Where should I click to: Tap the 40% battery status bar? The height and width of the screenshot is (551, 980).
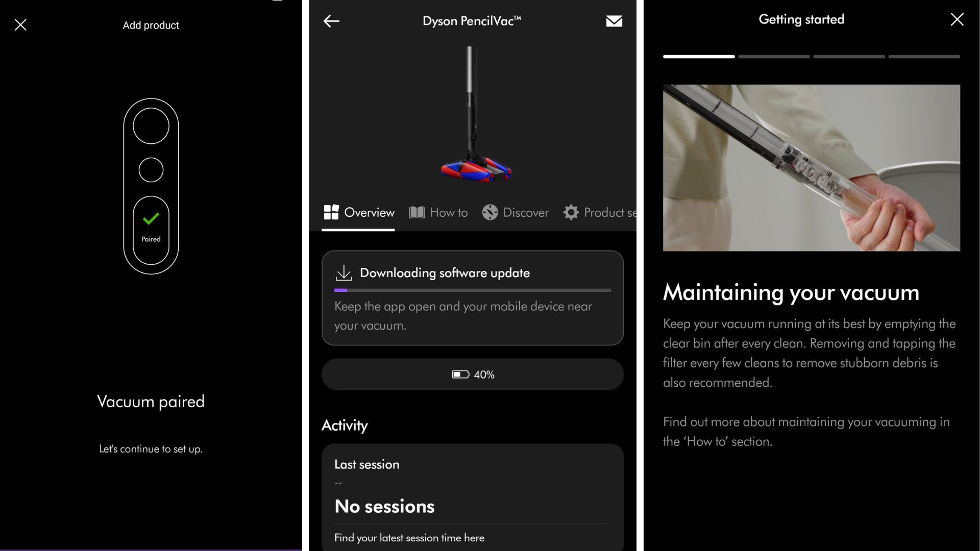pos(472,374)
